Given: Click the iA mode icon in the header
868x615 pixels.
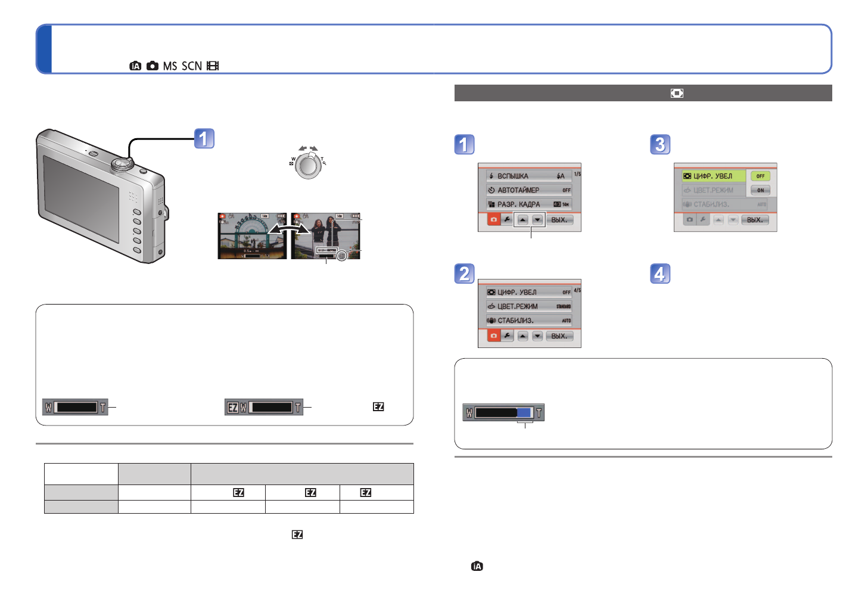Looking at the screenshot, I should pos(135,66).
